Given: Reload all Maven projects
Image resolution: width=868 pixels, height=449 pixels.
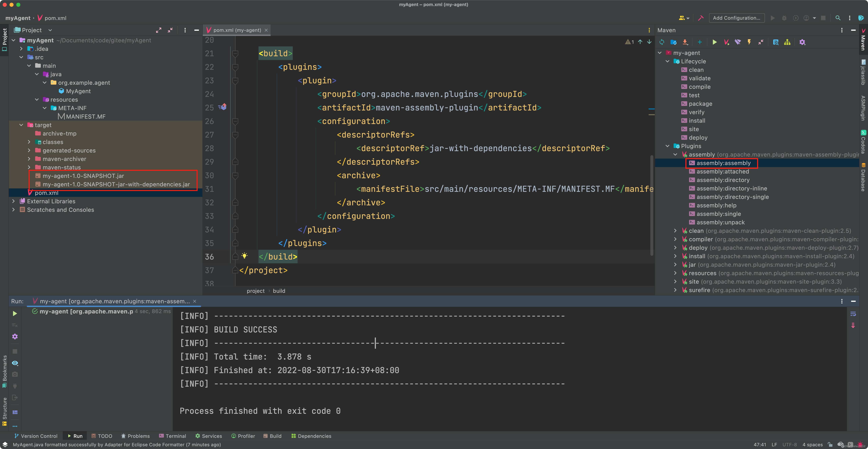Looking at the screenshot, I should pos(662,42).
